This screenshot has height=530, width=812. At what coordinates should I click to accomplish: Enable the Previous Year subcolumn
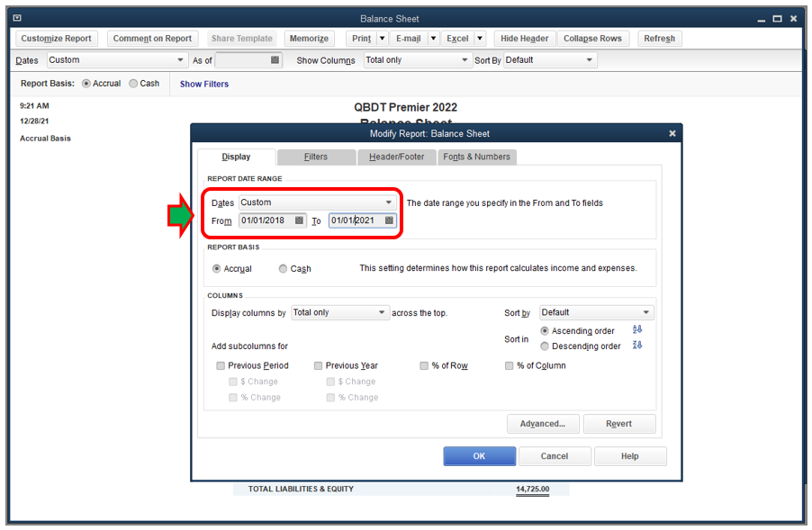coord(318,366)
